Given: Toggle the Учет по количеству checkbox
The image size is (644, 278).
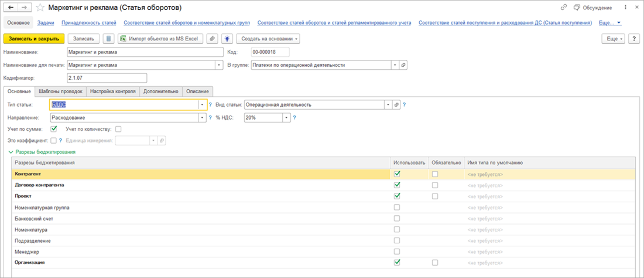Looking at the screenshot, I should pyautogui.click(x=118, y=129).
